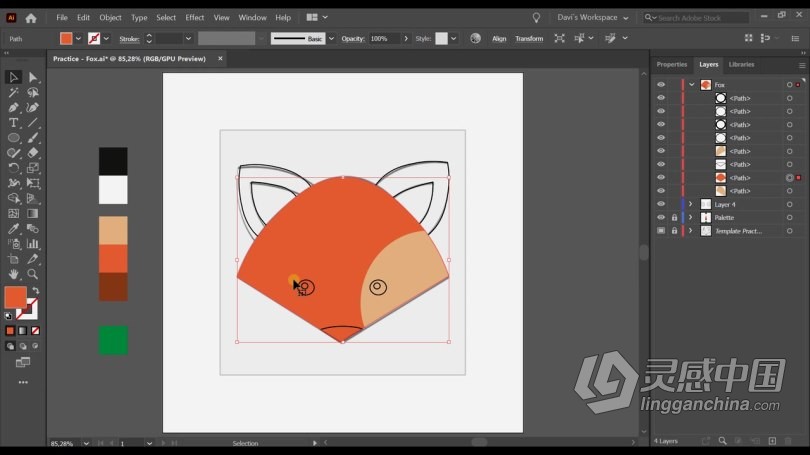Hide the Fox layer
Viewport: 810px width, 455px height.
click(x=661, y=85)
